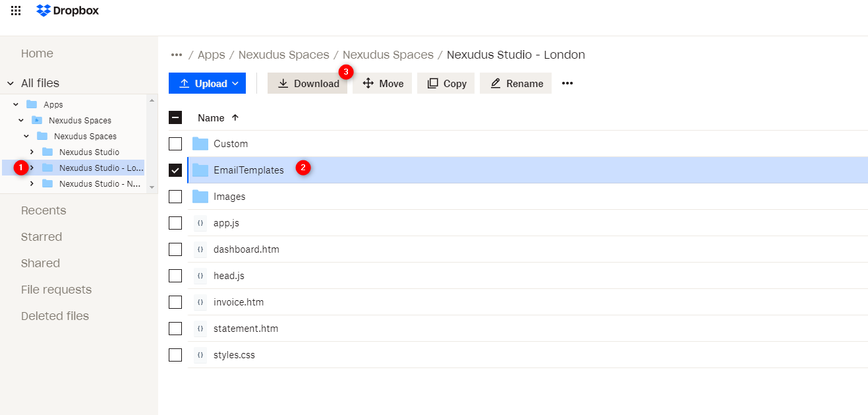Open Starred in sidebar

click(42, 237)
